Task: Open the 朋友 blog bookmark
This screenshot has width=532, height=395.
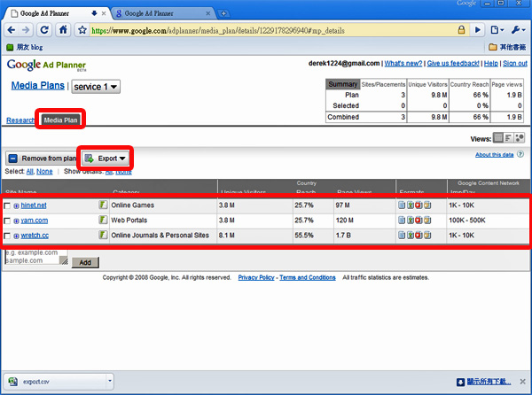Action: (25, 47)
